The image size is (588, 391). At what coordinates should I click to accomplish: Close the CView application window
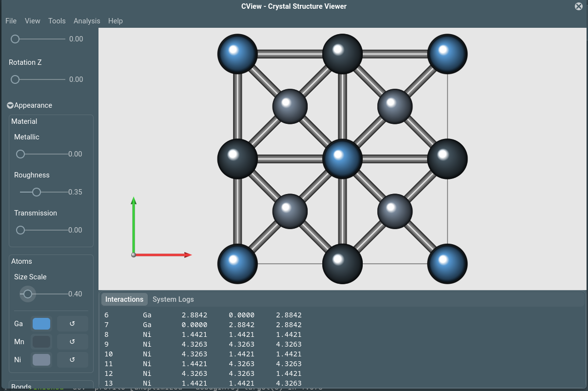click(x=579, y=6)
